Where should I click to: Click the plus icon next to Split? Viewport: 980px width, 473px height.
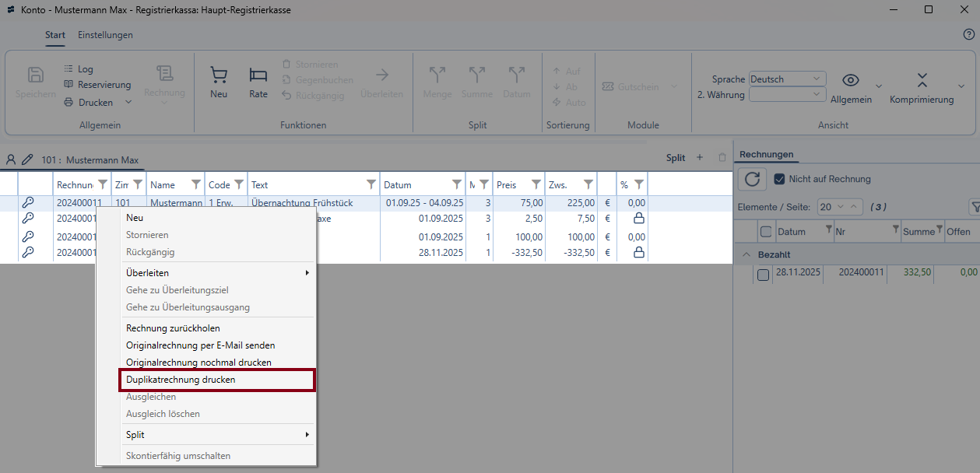(x=700, y=158)
